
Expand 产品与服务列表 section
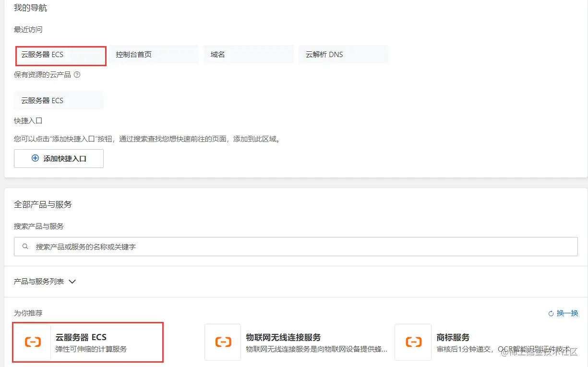(x=45, y=282)
